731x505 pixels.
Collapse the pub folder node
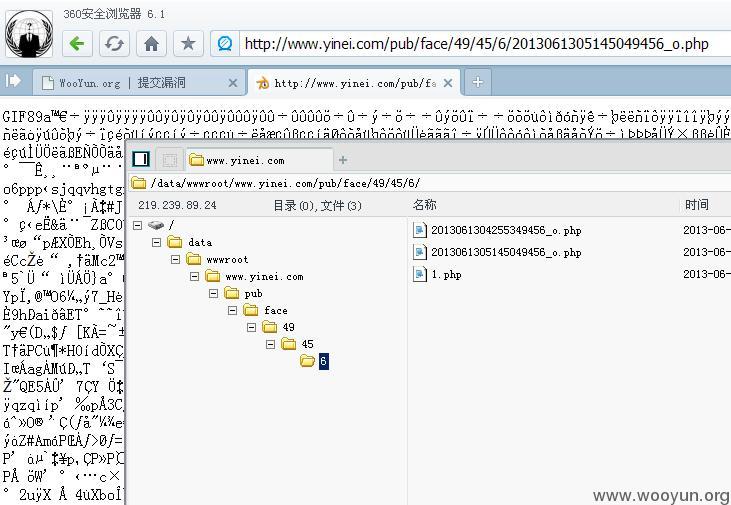pyautogui.click(x=214, y=293)
